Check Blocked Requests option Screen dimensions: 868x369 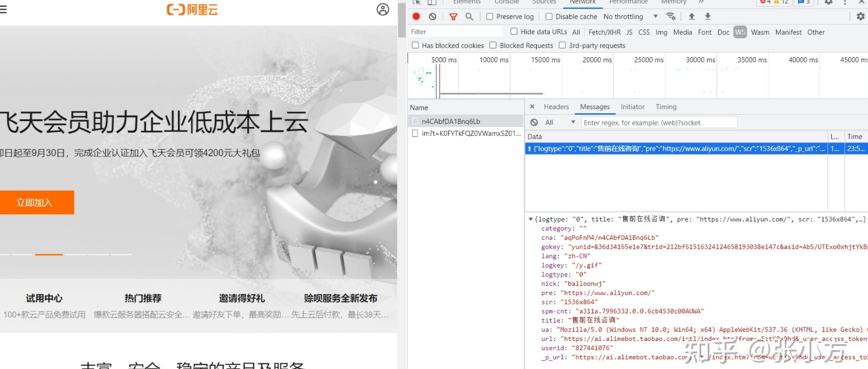[493, 45]
